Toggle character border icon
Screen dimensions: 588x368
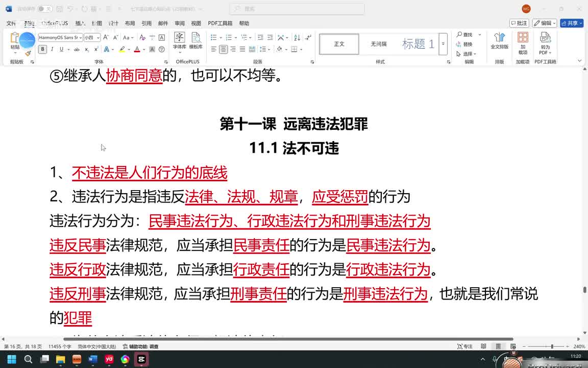point(162,37)
